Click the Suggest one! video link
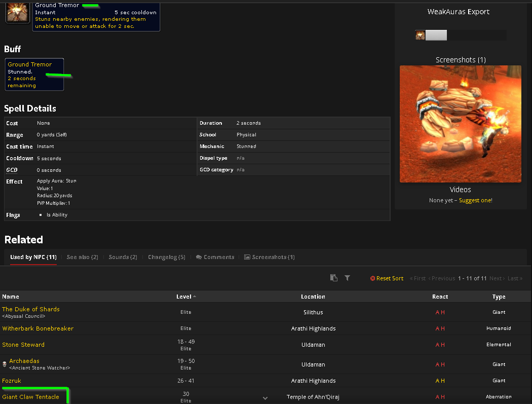532x404 pixels. [475, 200]
